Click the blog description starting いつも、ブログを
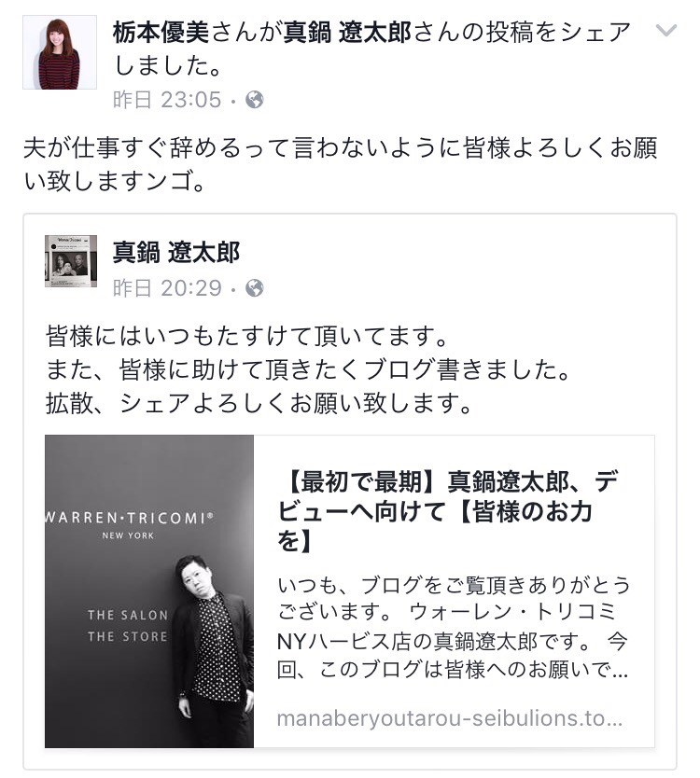The width and height of the screenshot is (700, 778). [453, 627]
